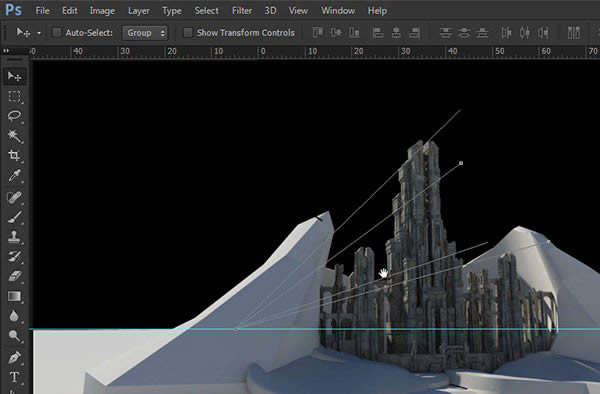600x394 pixels.
Task: Click Align Horizontal Centers icon
Action: tap(396, 33)
